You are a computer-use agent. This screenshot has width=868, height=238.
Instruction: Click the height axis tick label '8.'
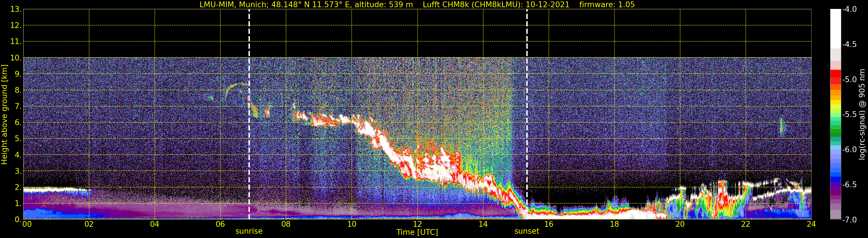click(18, 90)
